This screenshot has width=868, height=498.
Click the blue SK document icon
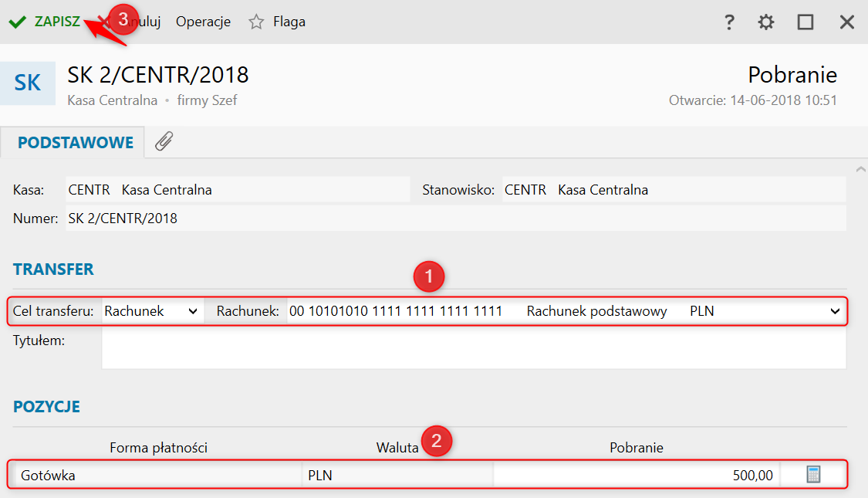click(28, 83)
